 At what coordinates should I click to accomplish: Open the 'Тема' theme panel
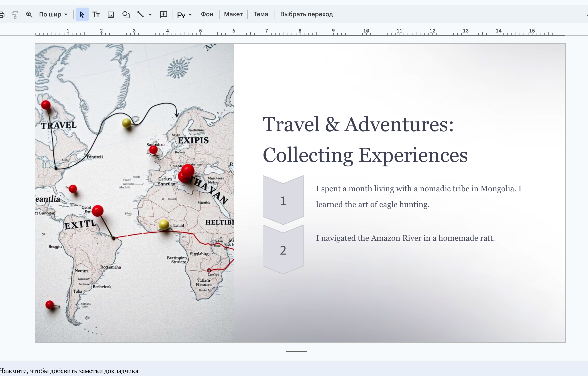click(260, 14)
